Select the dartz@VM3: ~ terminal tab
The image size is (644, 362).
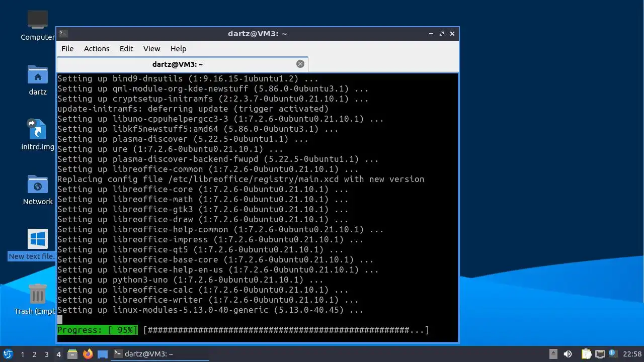[182, 64]
